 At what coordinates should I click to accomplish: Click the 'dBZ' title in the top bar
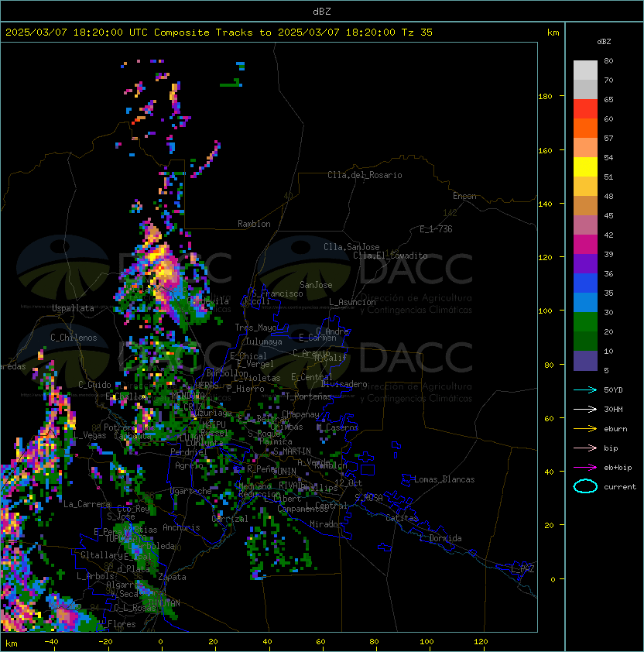click(322, 11)
